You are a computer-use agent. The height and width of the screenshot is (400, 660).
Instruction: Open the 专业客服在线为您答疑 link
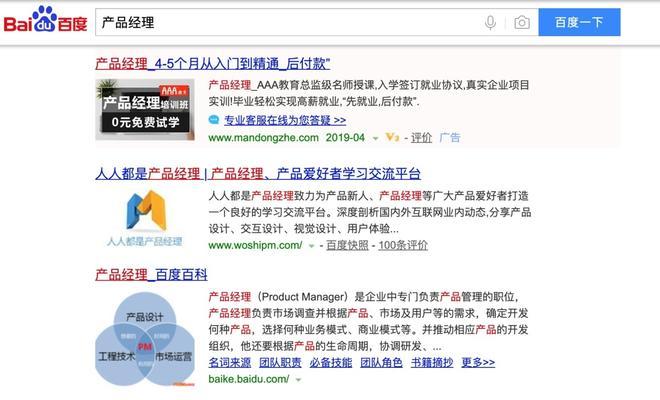(x=285, y=120)
